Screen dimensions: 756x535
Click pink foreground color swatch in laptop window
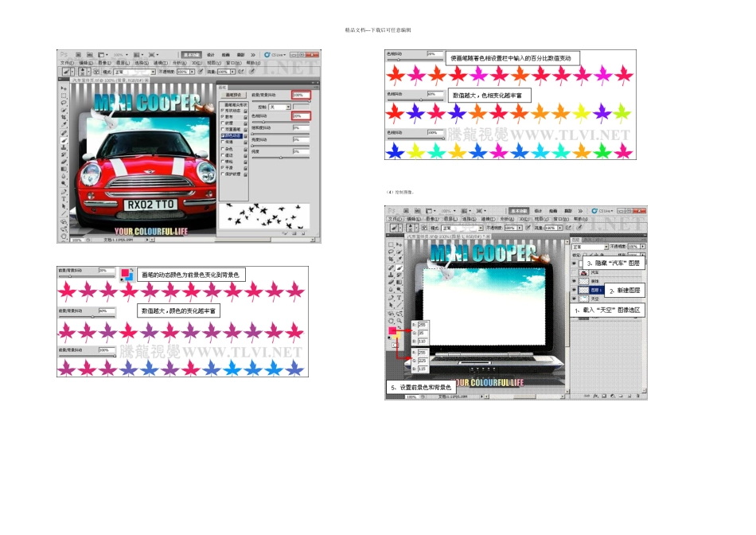pos(392,330)
